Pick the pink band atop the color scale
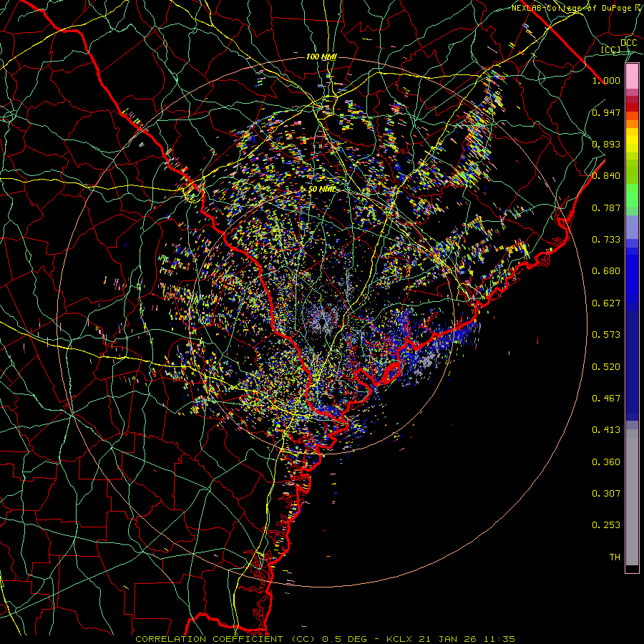Image resolution: width=644 pixels, height=644 pixels. 632,77
